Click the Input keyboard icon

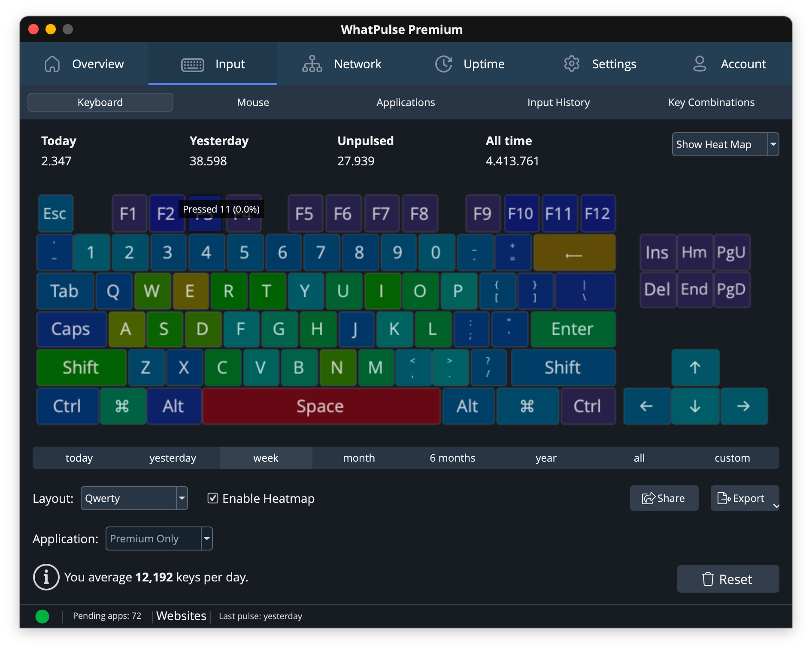pos(192,64)
